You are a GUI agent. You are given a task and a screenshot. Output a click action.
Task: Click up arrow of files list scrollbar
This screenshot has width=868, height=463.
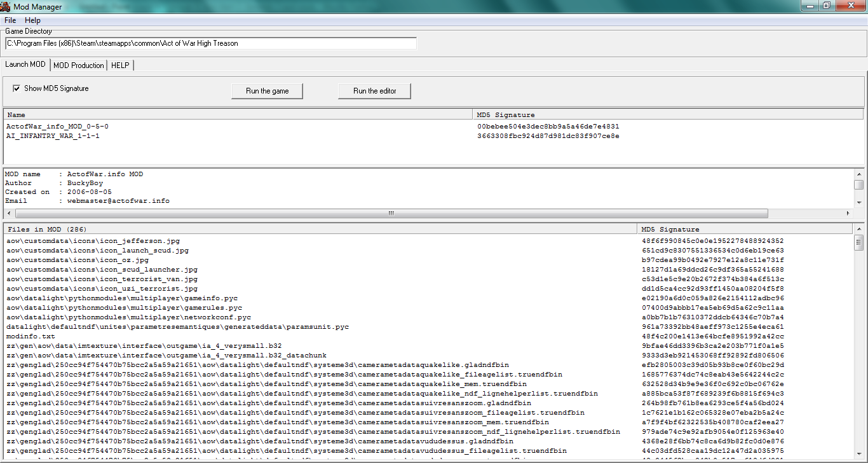859,228
